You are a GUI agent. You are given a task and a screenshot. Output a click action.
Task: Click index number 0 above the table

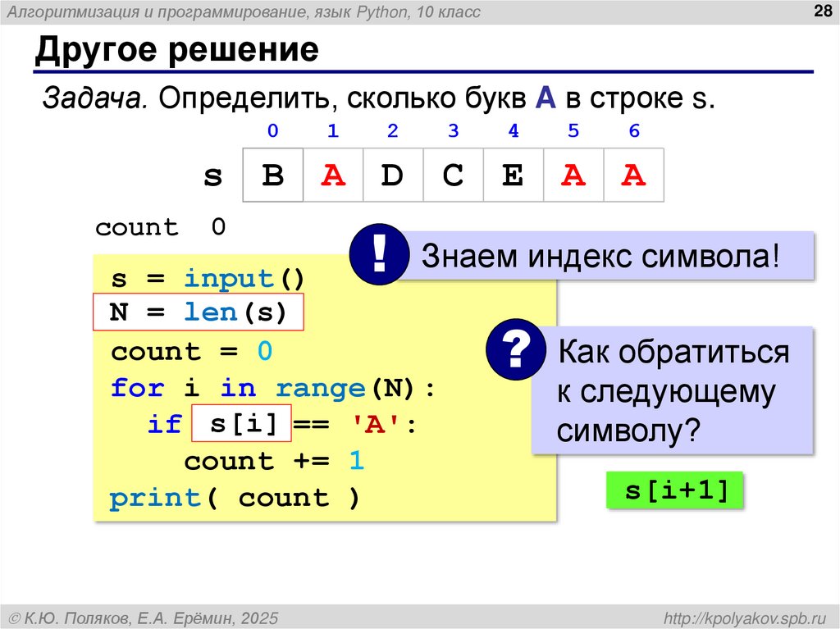coord(272,130)
